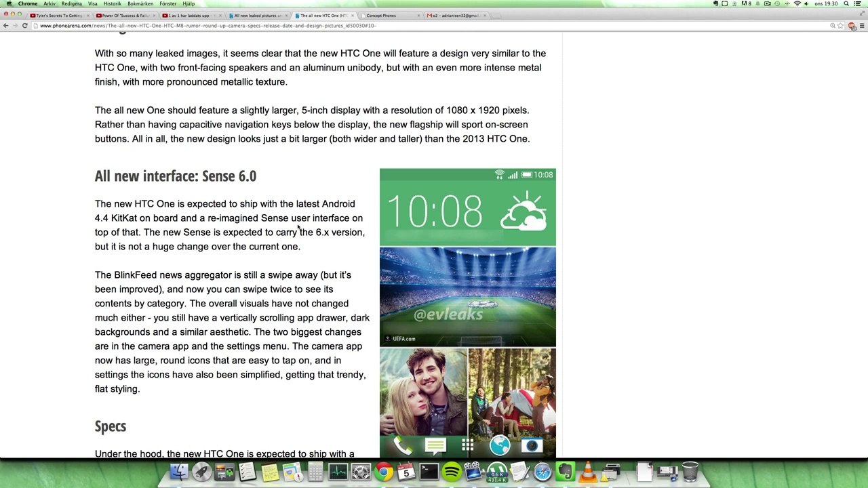Reload the page with the refresh icon

coord(25,26)
